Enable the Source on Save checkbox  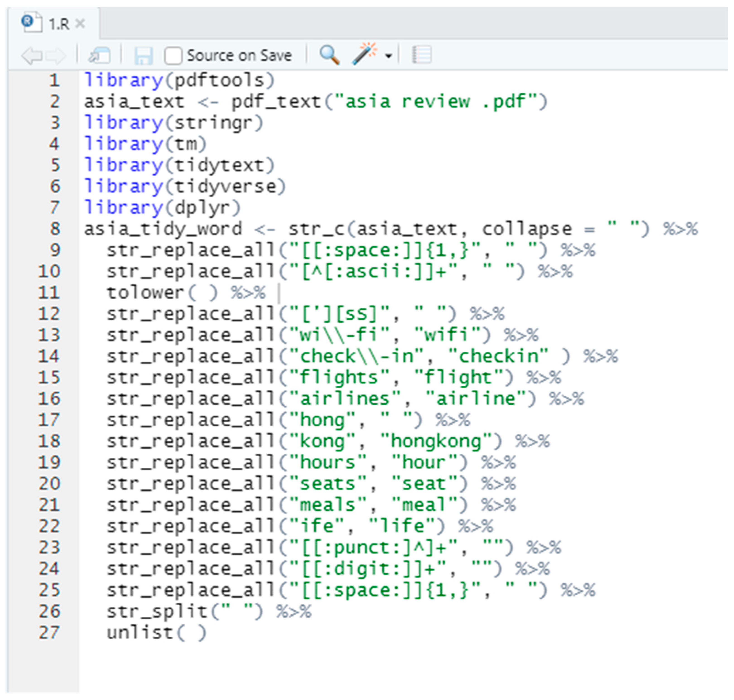tap(173, 56)
